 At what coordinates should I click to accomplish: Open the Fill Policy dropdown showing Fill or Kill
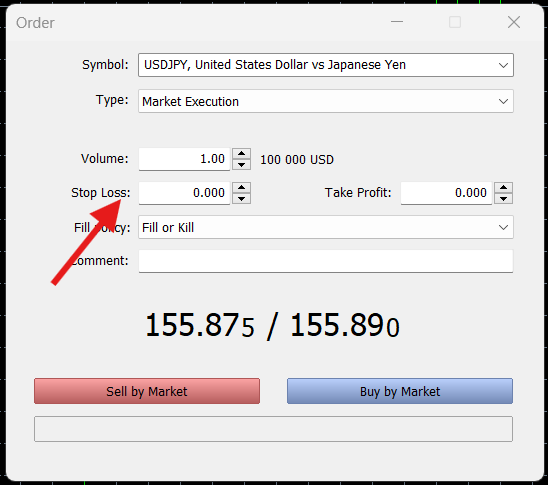pyautogui.click(x=326, y=227)
